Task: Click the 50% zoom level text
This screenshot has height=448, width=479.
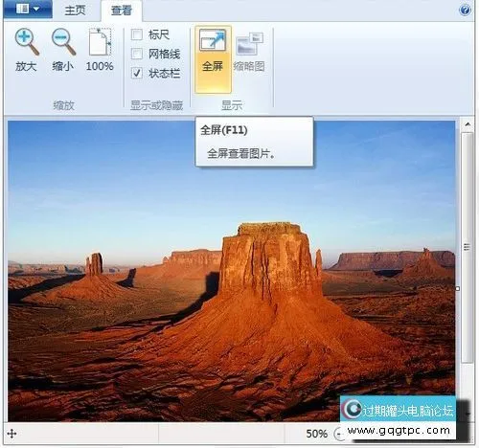Action: pyautogui.click(x=316, y=434)
